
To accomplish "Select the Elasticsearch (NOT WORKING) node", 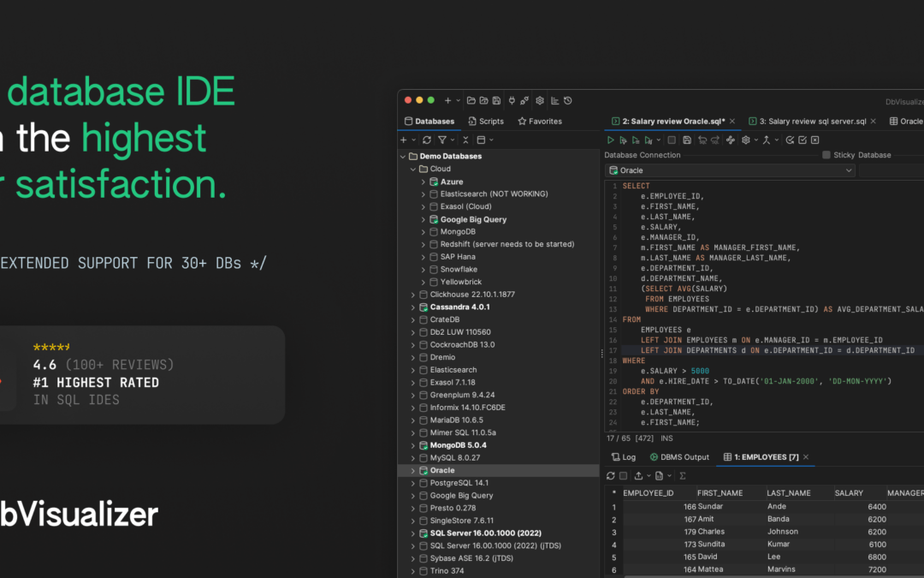I will [494, 194].
